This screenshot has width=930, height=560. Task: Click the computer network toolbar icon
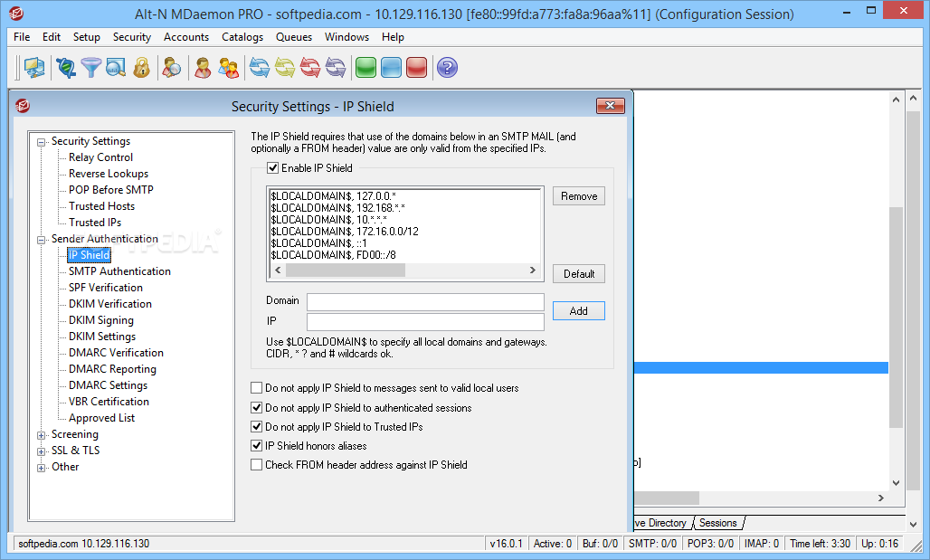click(33, 68)
